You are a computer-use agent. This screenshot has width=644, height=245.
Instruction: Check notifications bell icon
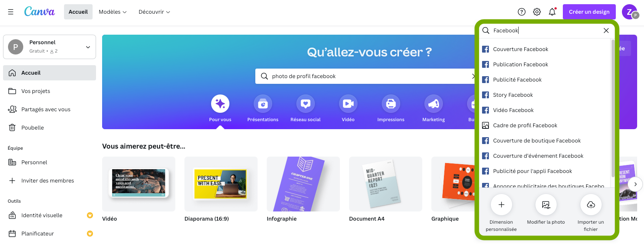point(552,12)
